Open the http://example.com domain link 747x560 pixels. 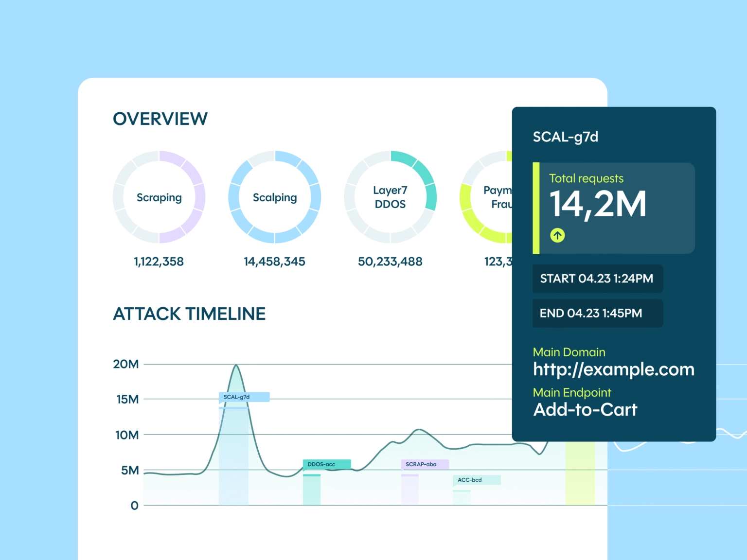pos(613,370)
